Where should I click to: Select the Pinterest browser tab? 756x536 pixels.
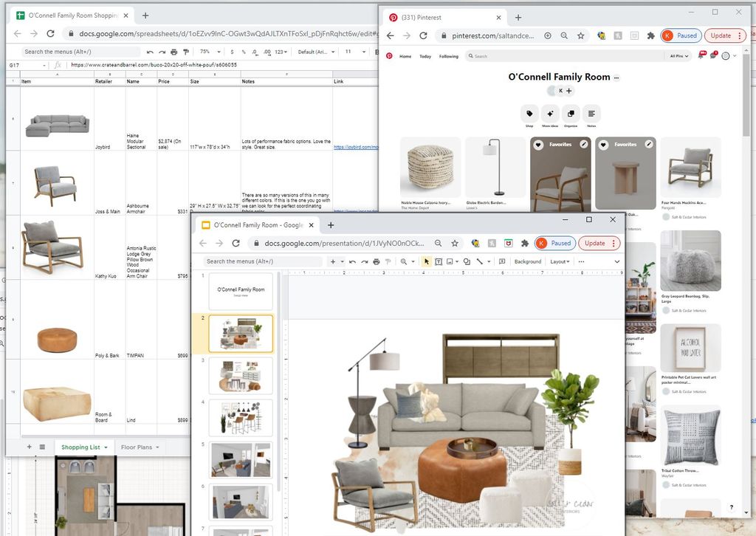tap(444, 18)
